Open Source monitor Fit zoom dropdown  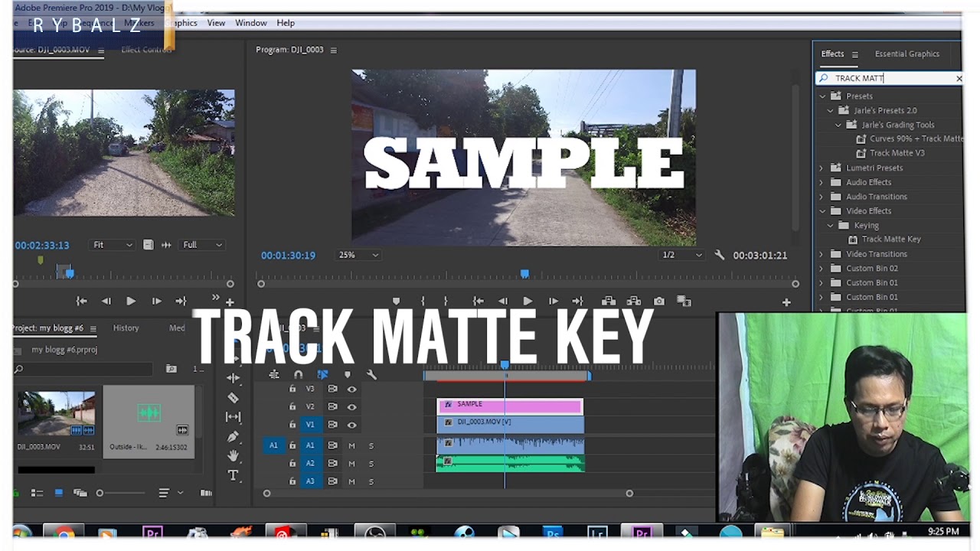[x=113, y=245]
